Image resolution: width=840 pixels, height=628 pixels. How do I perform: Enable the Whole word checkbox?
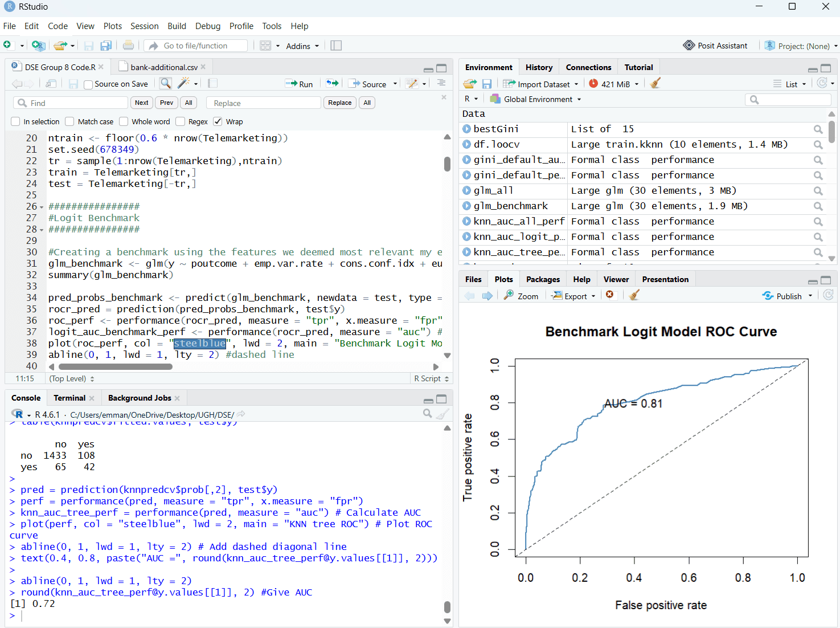[x=124, y=121]
